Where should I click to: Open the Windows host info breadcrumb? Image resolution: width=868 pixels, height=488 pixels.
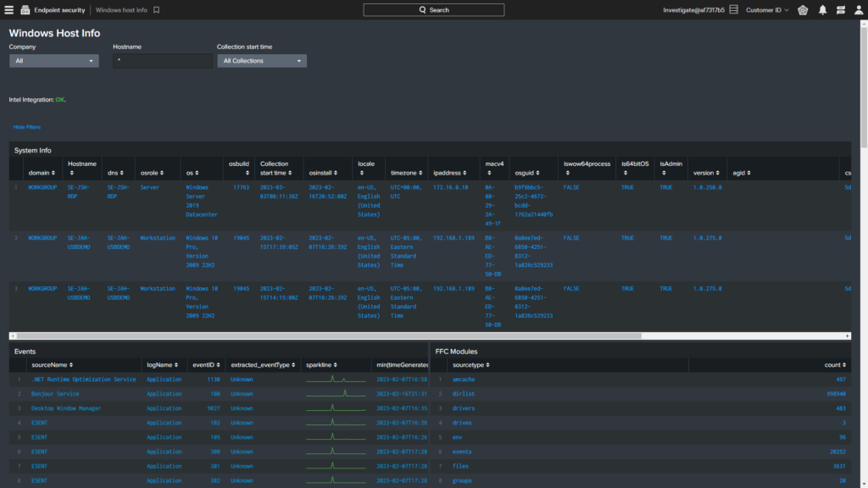click(x=121, y=10)
